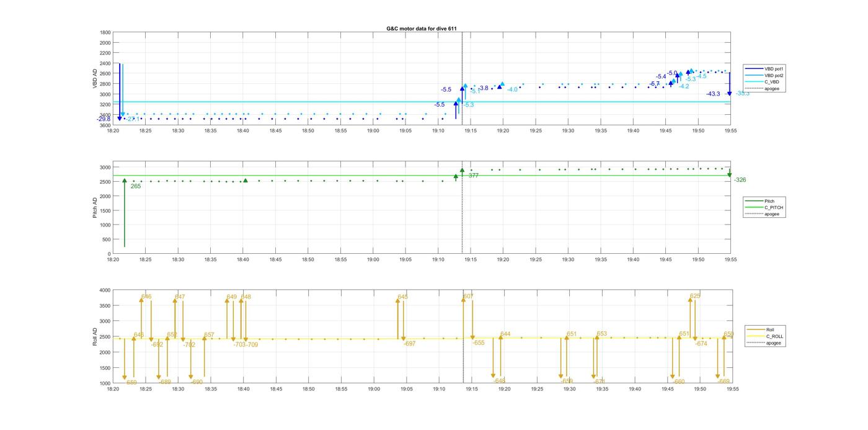The width and height of the screenshot is (868, 430).
Task: Click the "19:30" time tick under the Pitch plot
Action: (x=569, y=260)
